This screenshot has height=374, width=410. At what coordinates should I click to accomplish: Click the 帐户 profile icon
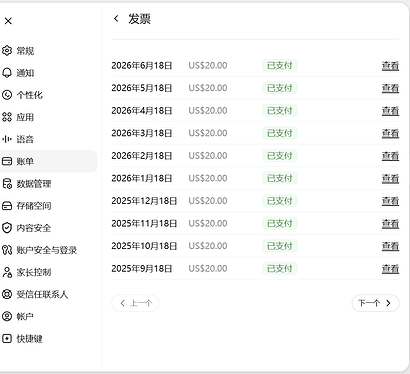(x=7, y=316)
